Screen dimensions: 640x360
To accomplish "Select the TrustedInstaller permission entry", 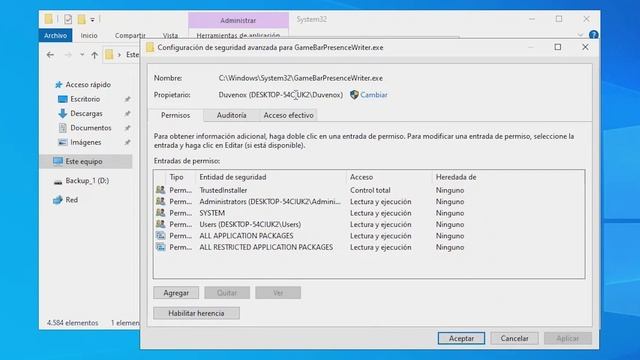I will click(x=369, y=190).
